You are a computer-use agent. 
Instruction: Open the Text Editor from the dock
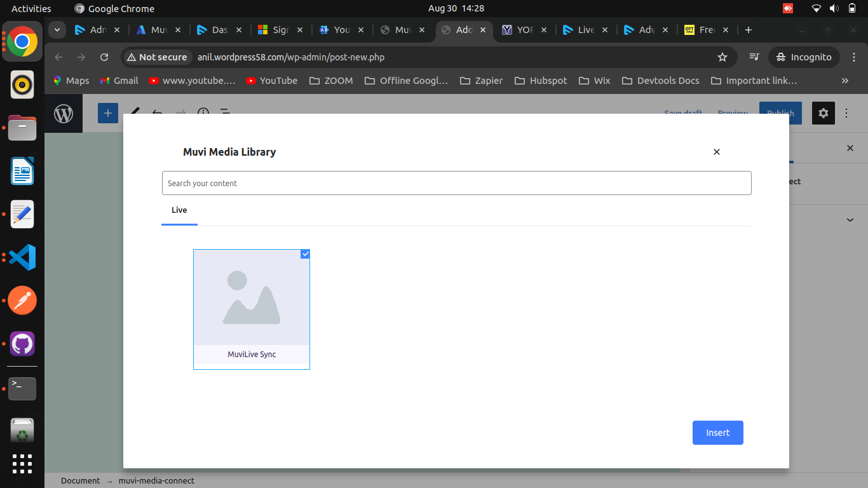pyautogui.click(x=22, y=214)
